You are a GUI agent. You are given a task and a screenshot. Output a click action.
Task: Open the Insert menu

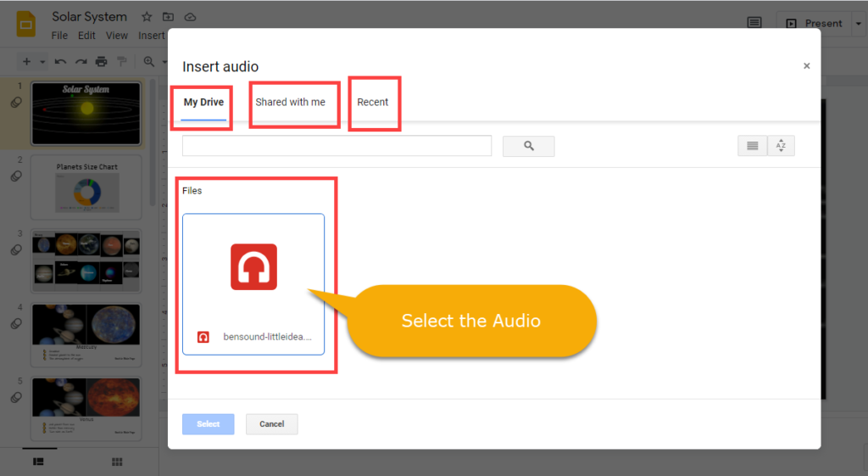pyautogui.click(x=152, y=36)
